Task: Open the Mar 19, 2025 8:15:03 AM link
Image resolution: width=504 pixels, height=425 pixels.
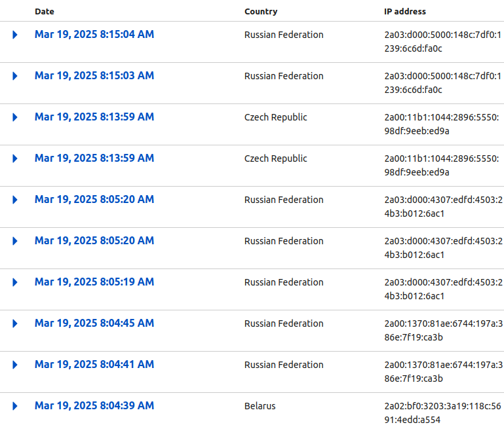Action: point(94,76)
